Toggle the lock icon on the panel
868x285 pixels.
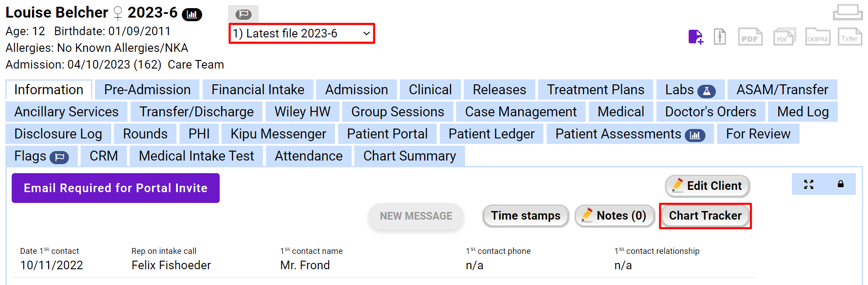coord(840,184)
